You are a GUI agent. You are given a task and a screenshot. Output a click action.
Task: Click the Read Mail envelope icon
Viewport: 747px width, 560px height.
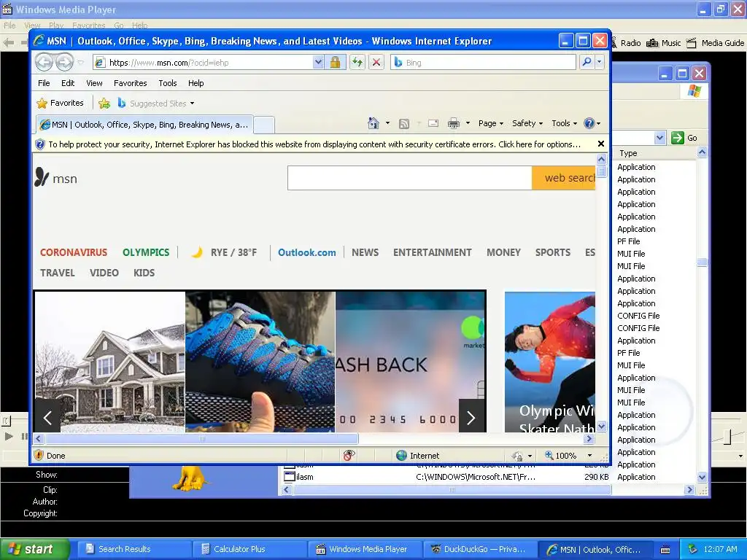(433, 123)
